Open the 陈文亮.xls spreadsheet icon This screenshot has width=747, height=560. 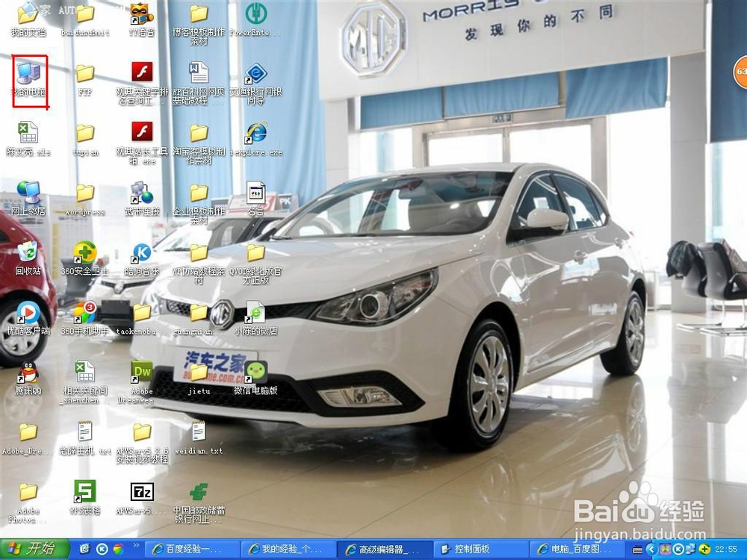click(28, 133)
